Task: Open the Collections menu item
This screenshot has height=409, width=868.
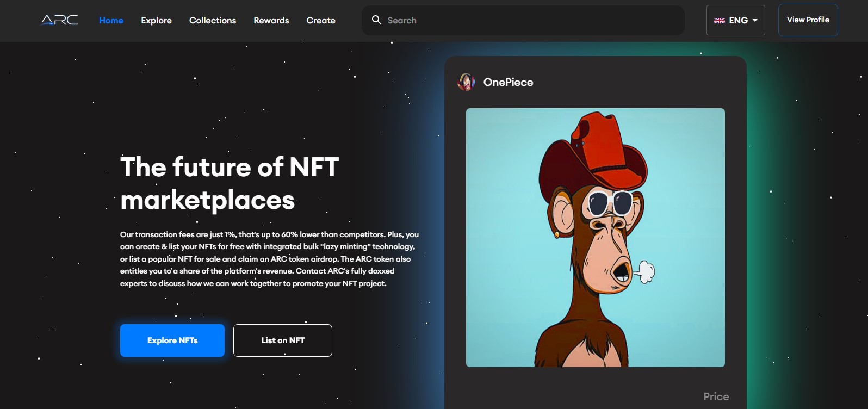Action: 213,20
